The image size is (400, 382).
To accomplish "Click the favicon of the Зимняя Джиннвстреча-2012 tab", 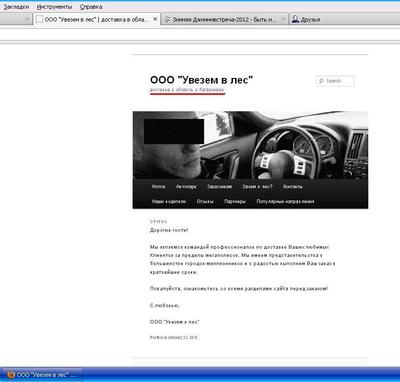I will [x=168, y=19].
